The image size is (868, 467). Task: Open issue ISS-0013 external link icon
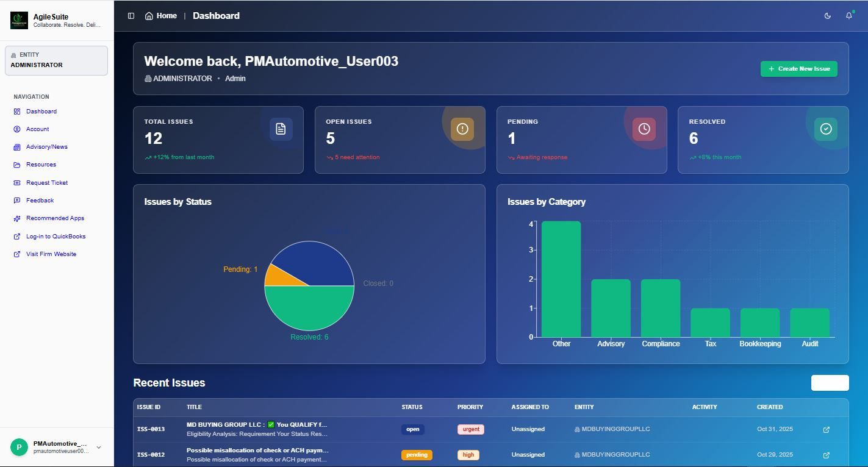pyautogui.click(x=827, y=430)
